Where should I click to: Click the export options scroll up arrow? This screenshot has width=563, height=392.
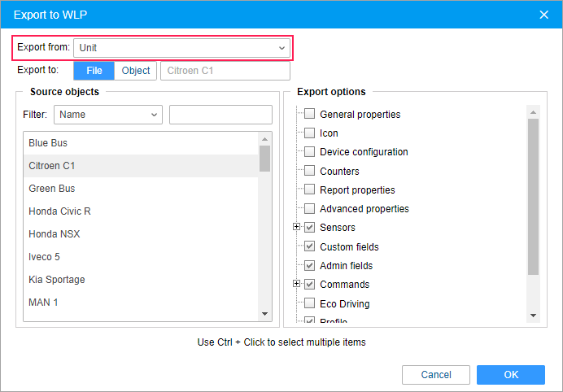pos(533,112)
